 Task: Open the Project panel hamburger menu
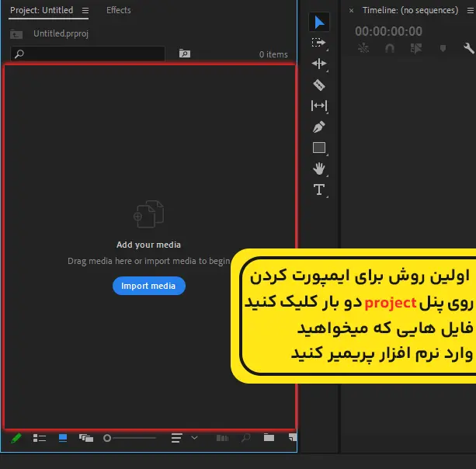pos(85,11)
